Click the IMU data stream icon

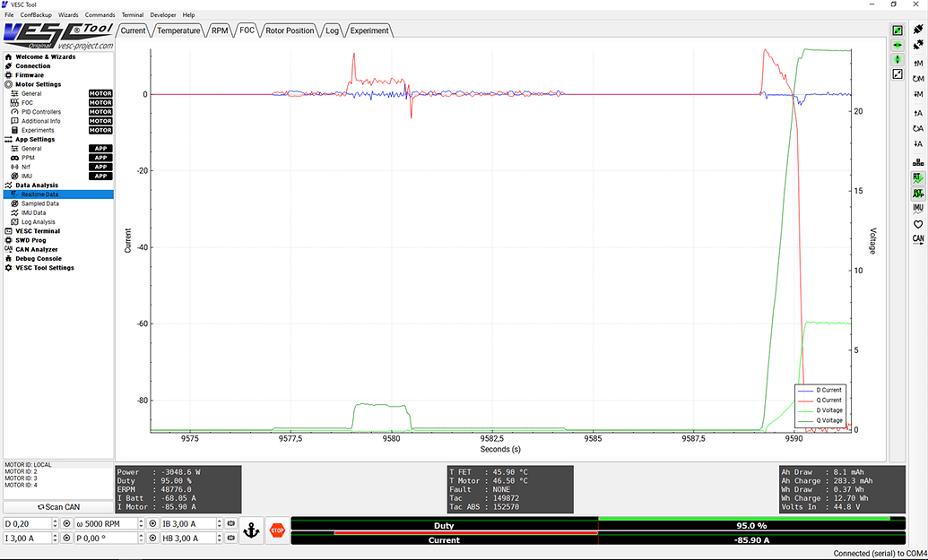pyautogui.click(x=917, y=208)
